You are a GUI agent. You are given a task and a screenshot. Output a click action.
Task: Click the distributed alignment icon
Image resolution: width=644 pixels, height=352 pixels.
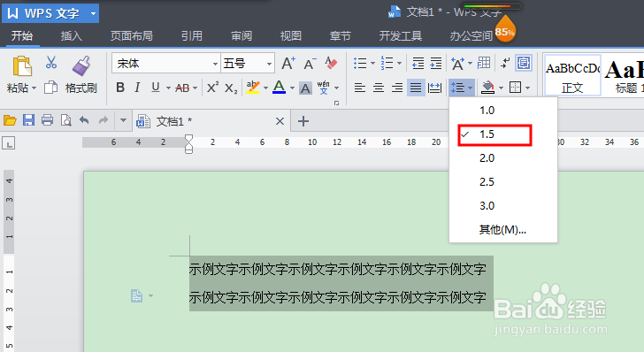coord(434,88)
